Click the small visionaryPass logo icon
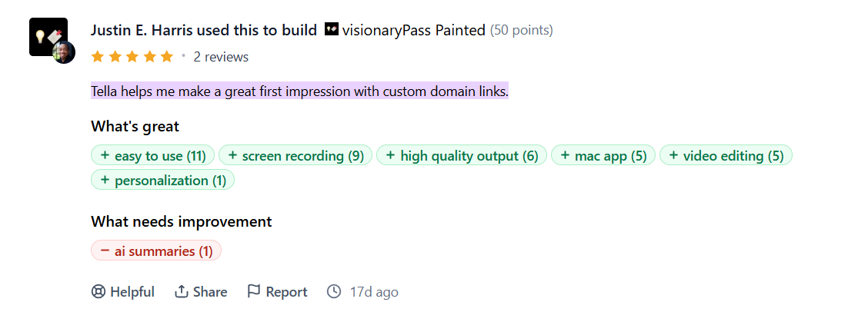Viewport: 868px width, 312px height. [x=332, y=30]
